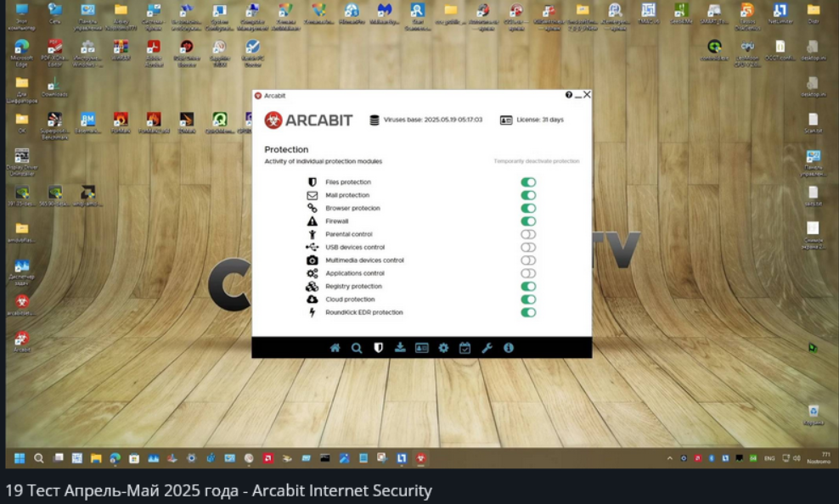Screen dimensions: 839x504
Task: Select Microsoft Edge desktop shortcut
Action: pyautogui.click(x=21, y=53)
